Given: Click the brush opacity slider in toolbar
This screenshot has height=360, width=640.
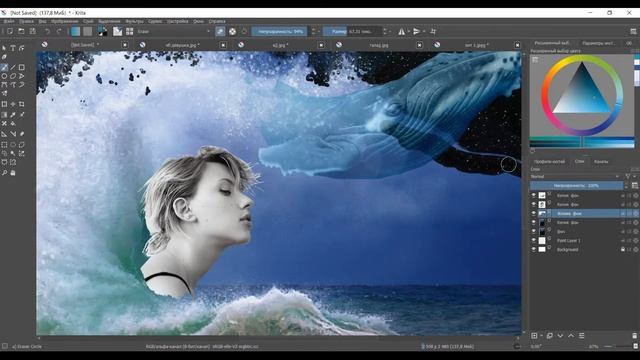Looking at the screenshot, I should tap(279, 31).
